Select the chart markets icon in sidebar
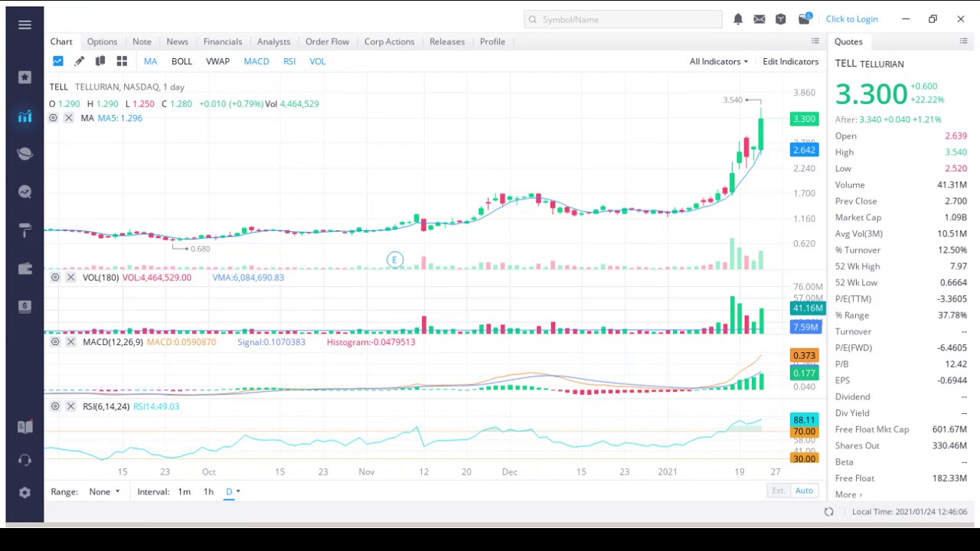Screen dimensions: 980x551 (x=24, y=116)
